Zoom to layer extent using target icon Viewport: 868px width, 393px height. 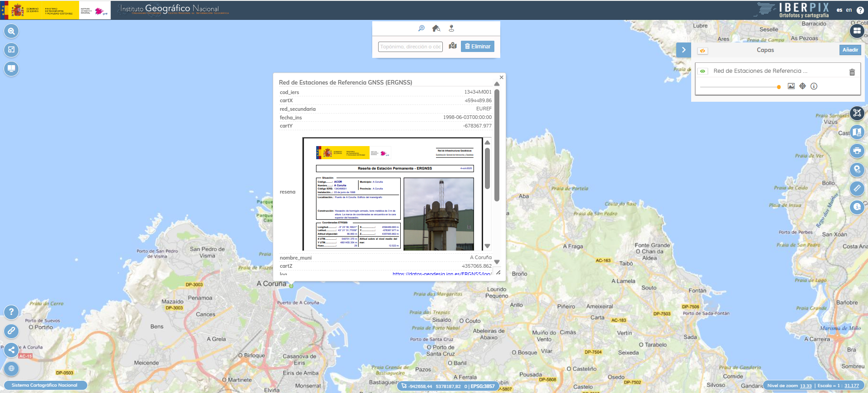802,86
